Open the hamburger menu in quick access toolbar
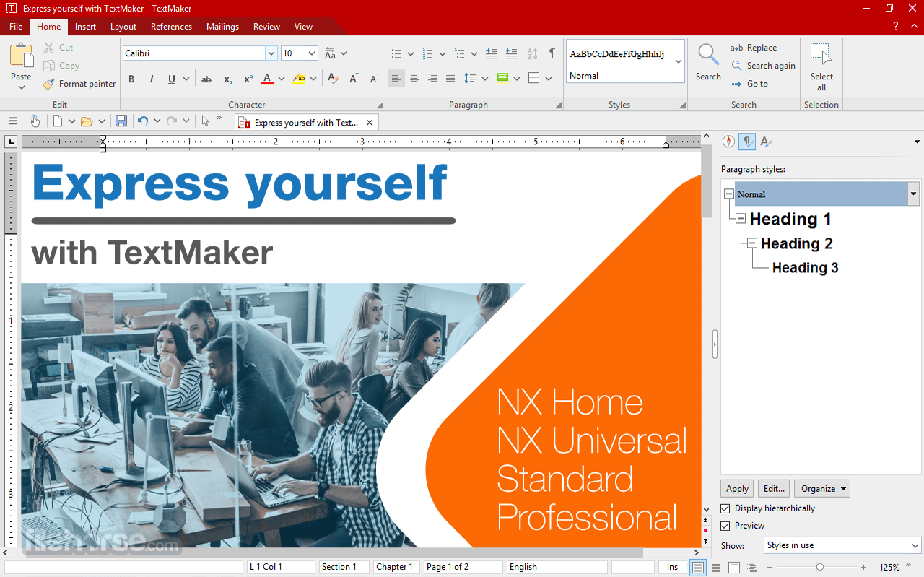924x577 pixels. [12, 121]
